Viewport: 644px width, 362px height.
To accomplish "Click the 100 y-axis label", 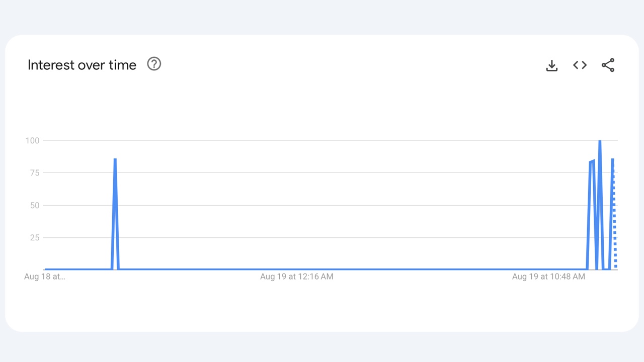I will (32, 140).
